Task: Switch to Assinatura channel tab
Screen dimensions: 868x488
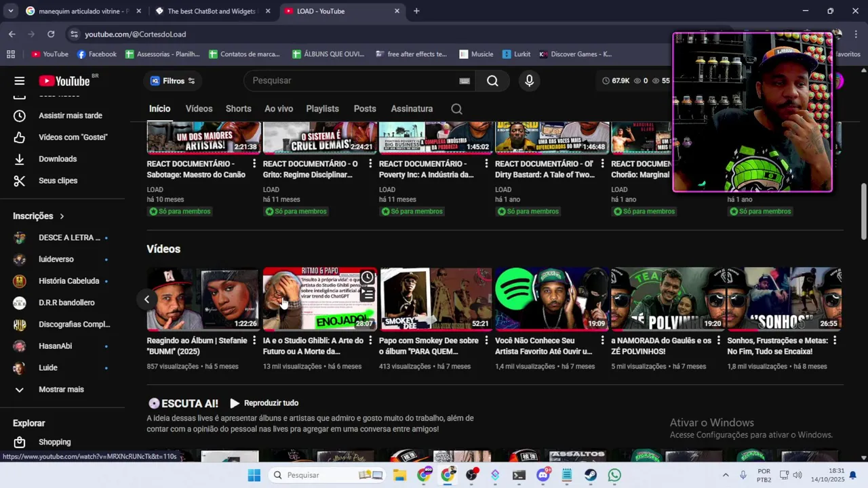Action: [412, 108]
